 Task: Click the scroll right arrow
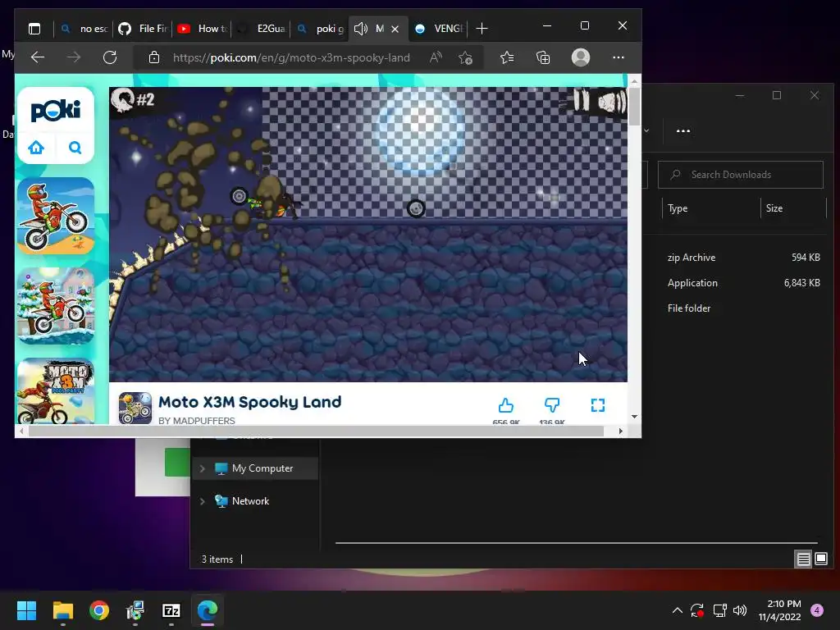[x=620, y=431]
